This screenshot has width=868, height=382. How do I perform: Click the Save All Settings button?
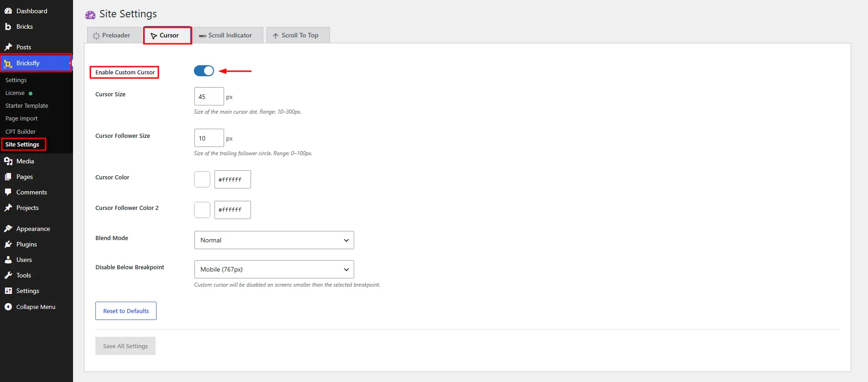tap(125, 346)
